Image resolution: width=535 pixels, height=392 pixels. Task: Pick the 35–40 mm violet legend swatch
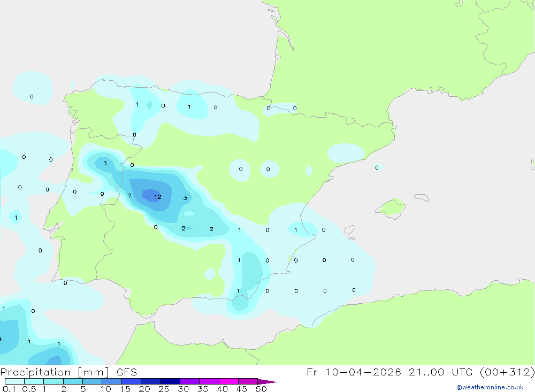[209, 381]
